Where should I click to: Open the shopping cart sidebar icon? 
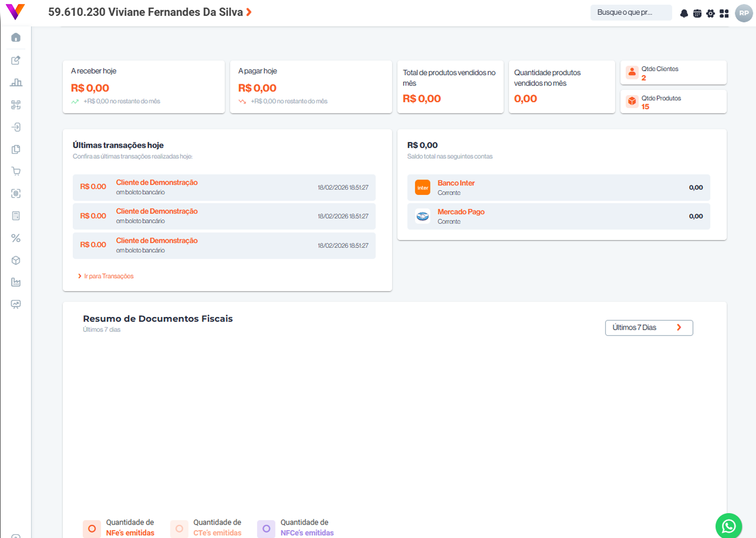click(16, 171)
